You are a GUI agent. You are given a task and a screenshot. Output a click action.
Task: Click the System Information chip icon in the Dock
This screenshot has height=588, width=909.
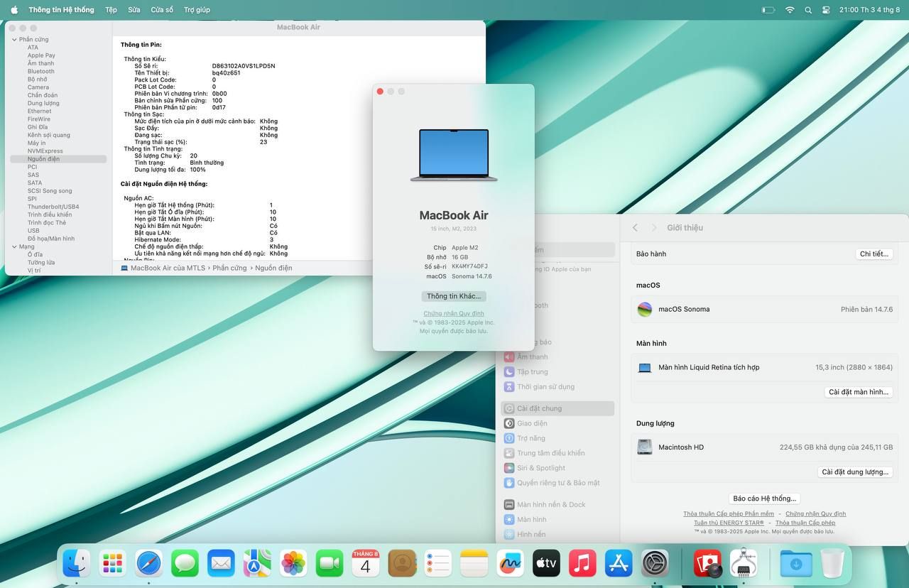click(x=744, y=564)
